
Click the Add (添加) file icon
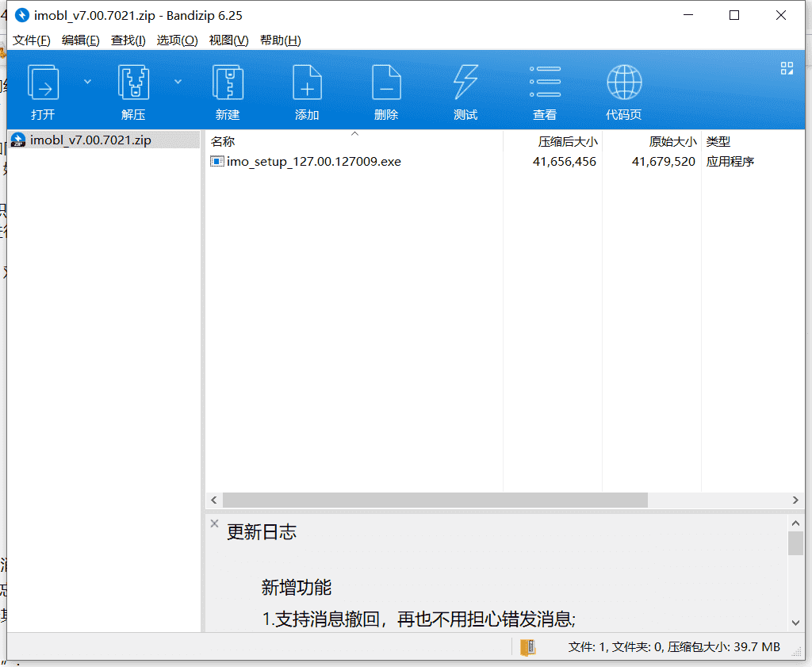(307, 82)
